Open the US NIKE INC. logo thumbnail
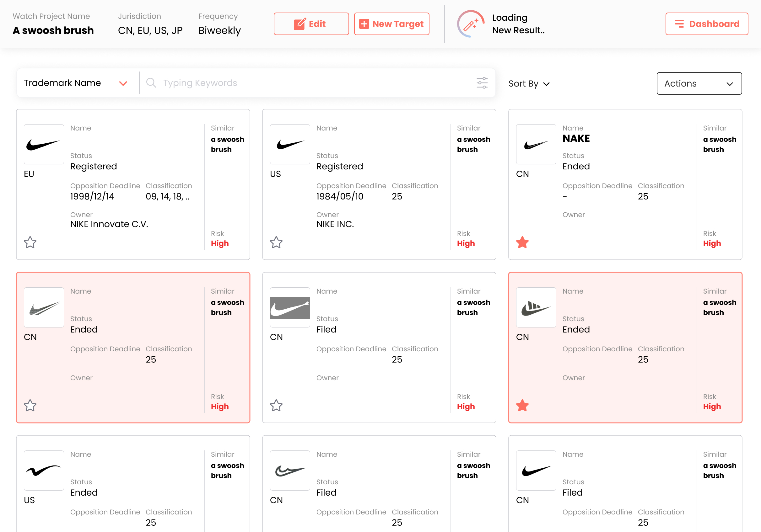 click(x=290, y=144)
